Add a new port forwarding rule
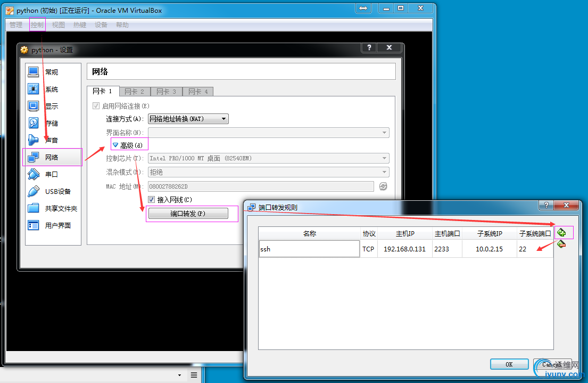The image size is (588, 383). (561, 232)
